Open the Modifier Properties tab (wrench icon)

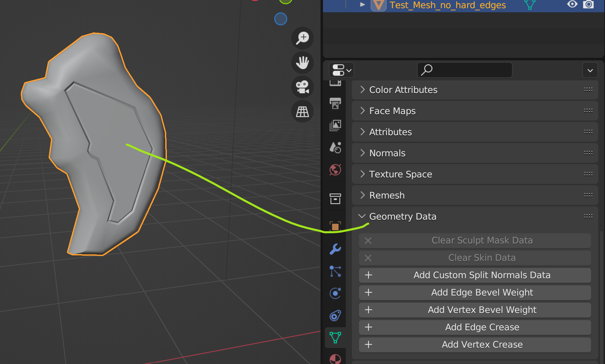(x=336, y=250)
